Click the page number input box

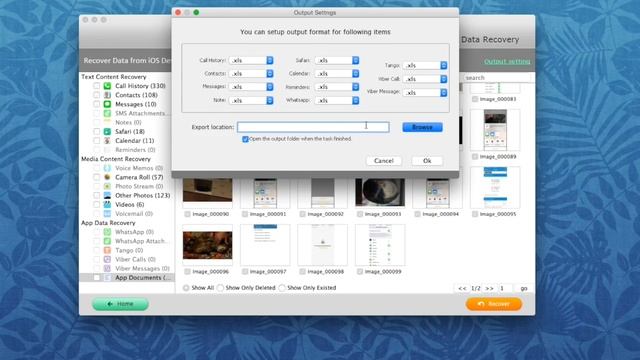tap(506, 288)
